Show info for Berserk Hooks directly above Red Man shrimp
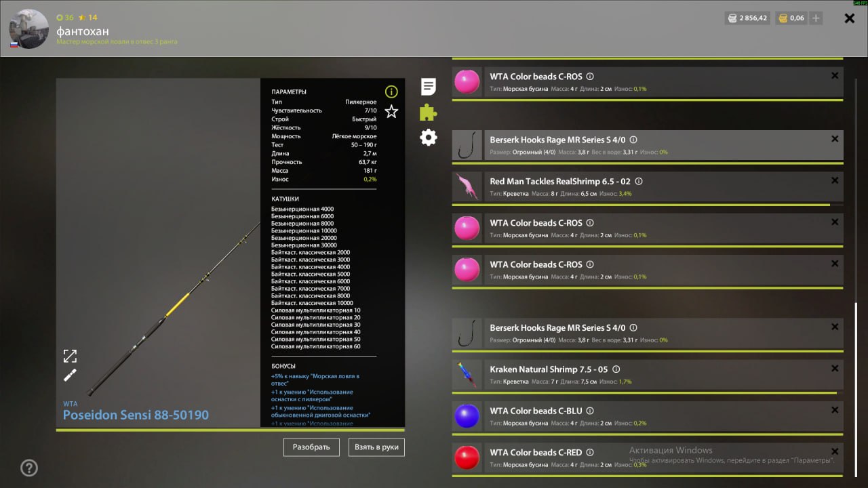Screen dimensions: 868x488 click(x=633, y=140)
